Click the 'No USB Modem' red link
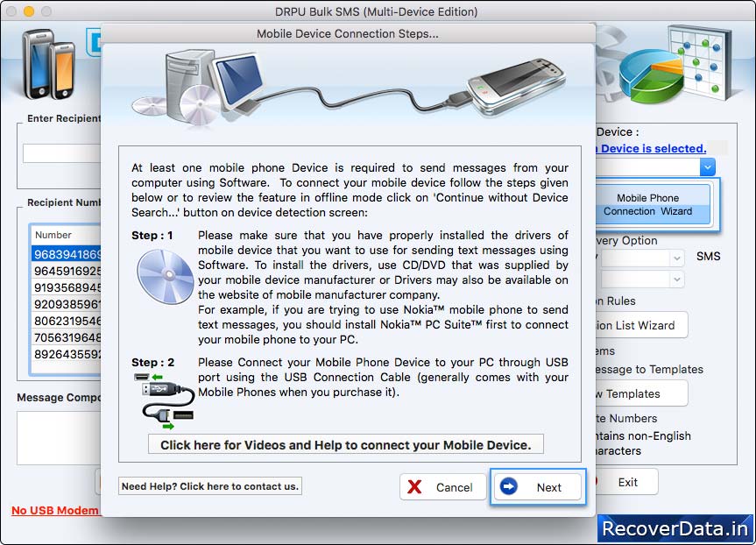The width and height of the screenshot is (756, 545). click(54, 510)
